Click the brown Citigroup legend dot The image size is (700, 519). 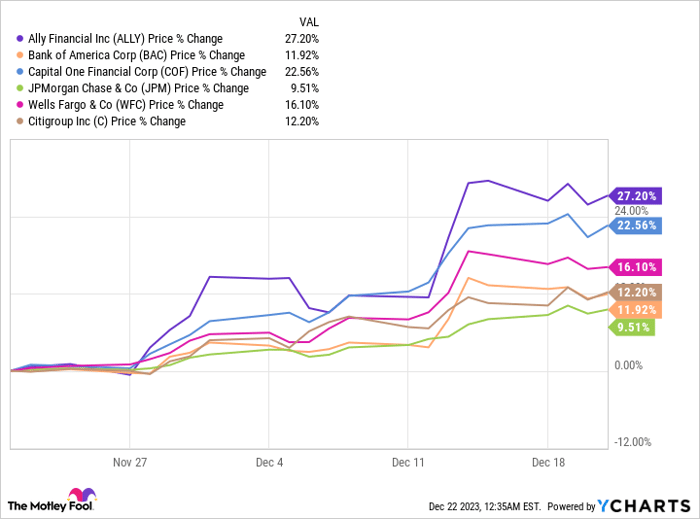(x=22, y=121)
